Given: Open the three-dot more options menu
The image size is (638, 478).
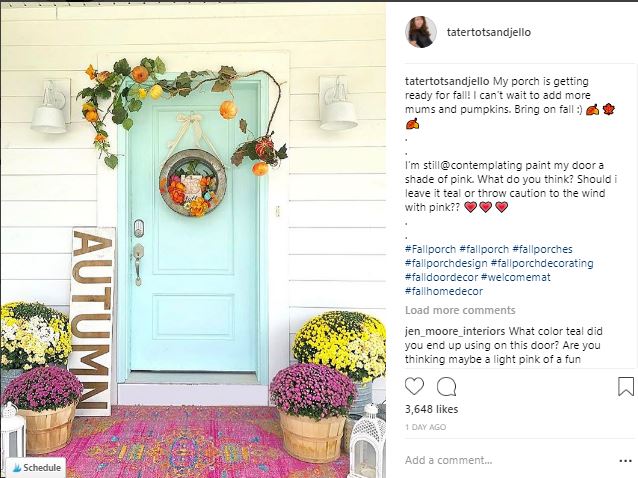Looking at the screenshot, I should click(x=625, y=461).
